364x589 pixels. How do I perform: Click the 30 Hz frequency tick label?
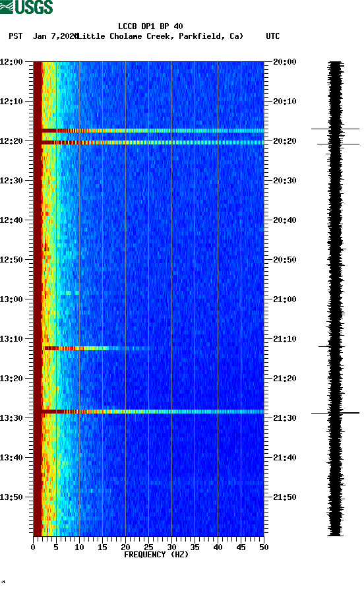[171, 547]
